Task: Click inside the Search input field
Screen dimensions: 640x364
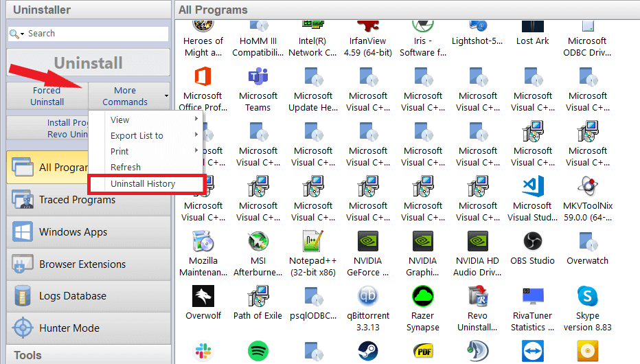Action: coord(96,34)
